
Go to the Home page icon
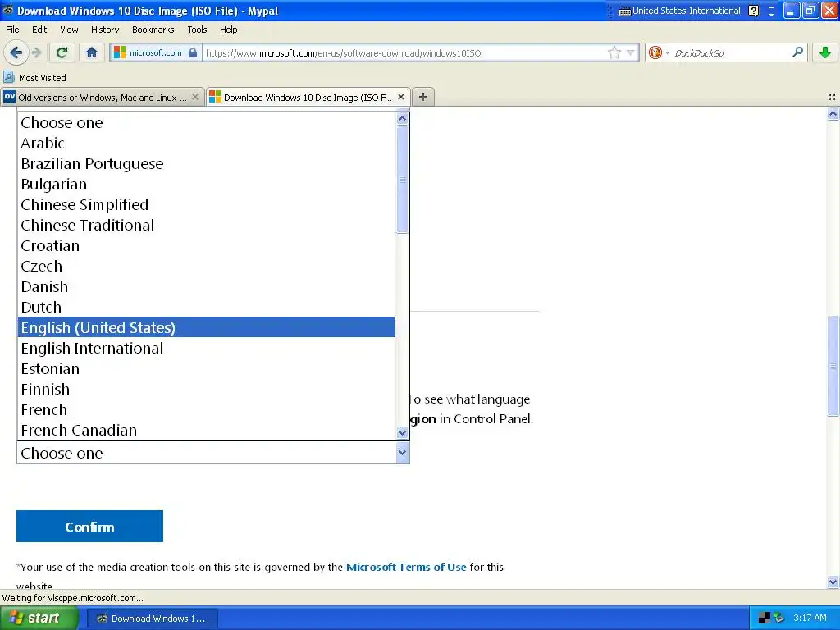(x=92, y=52)
